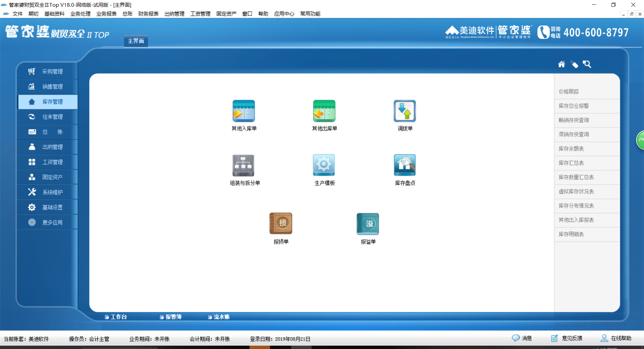Select 系统维护 in the sidebar
The height and width of the screenshot is (349, 644).
(x=47, y=192)
